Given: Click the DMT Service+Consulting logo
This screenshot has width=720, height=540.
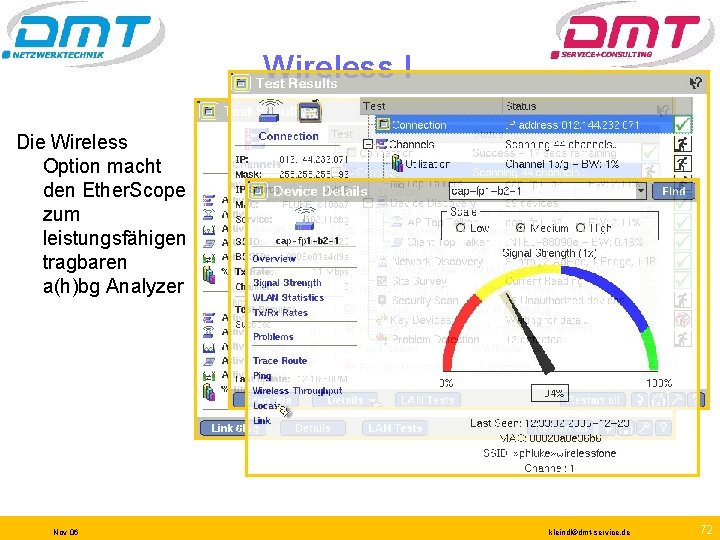Looking at the screenshot, I should coord(634,35).
